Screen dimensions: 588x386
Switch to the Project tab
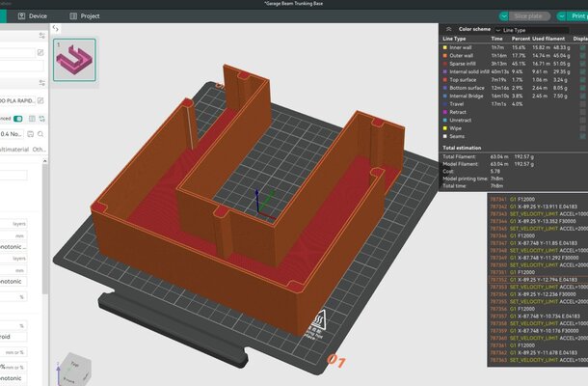pos(85,16)
